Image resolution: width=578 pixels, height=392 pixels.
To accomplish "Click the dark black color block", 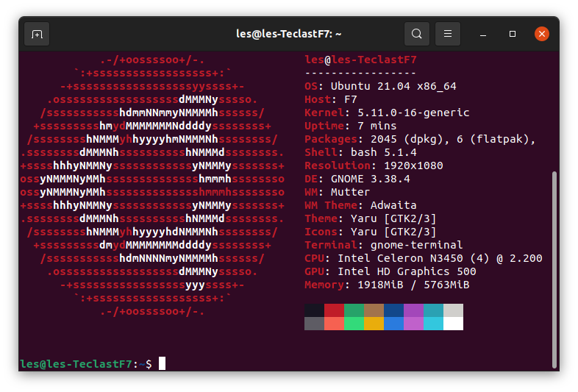I will tap(315, 310).
